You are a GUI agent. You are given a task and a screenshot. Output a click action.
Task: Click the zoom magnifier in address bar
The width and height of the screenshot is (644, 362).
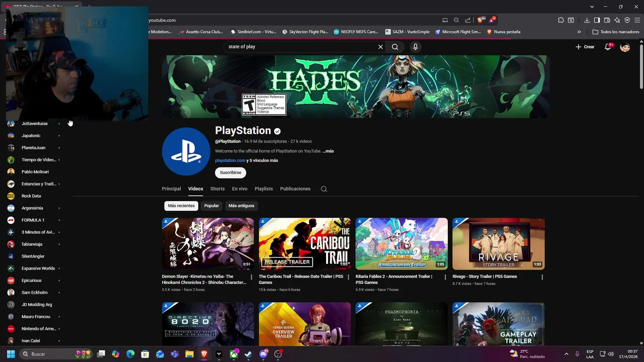pos(456,20)
